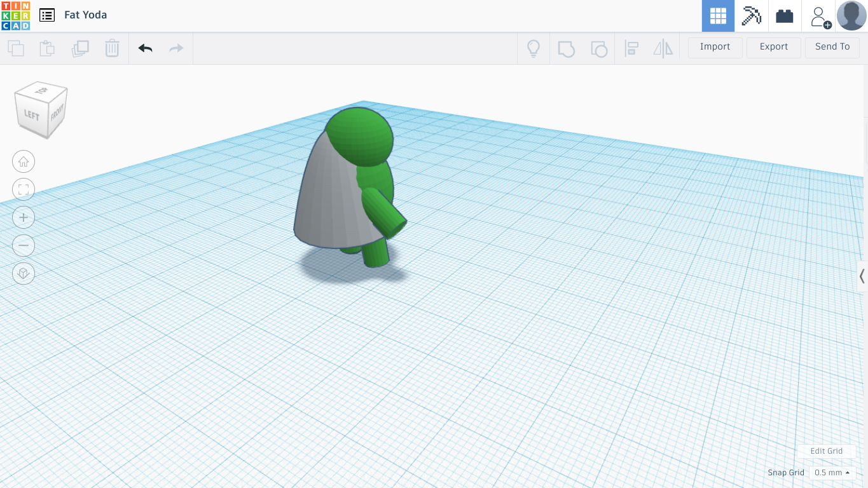Open the design properties list menu beside Fat Yoda
This screenshot has width=868, height=488.
click(x=46, y=15)
